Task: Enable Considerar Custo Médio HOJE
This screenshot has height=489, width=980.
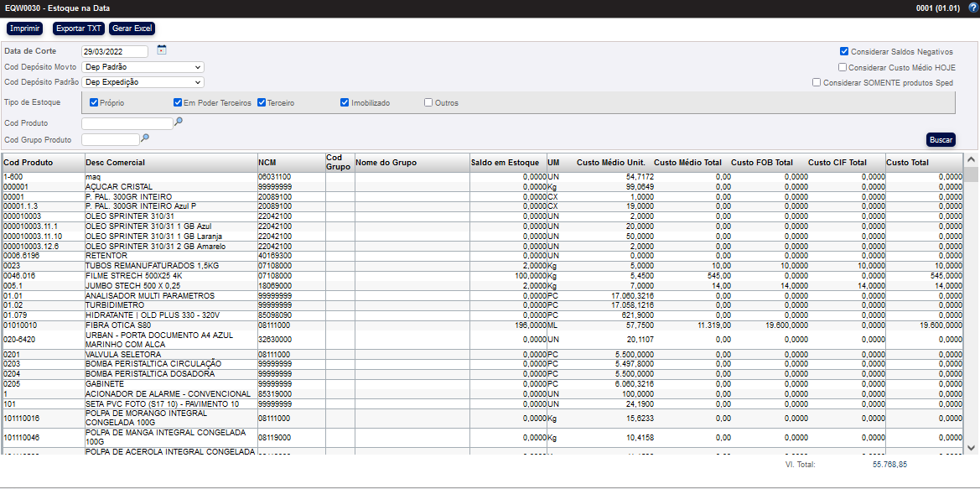Action: pos(843,67)
